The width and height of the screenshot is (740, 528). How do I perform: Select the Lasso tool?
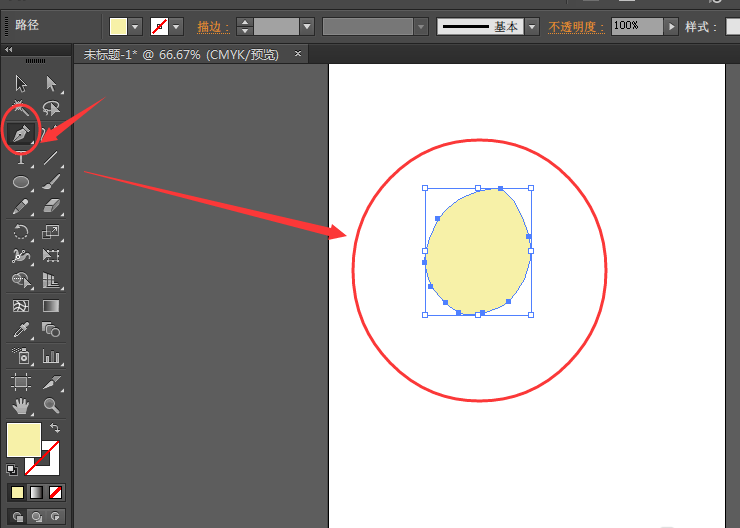point(51,108)
